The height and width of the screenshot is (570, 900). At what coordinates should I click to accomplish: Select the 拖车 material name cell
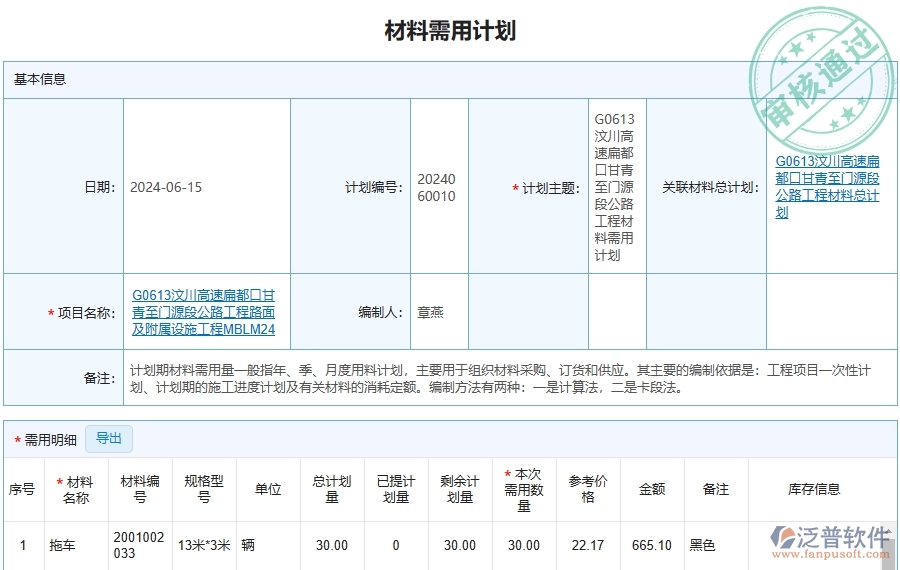pyautogui.click(x=63, y=545)
